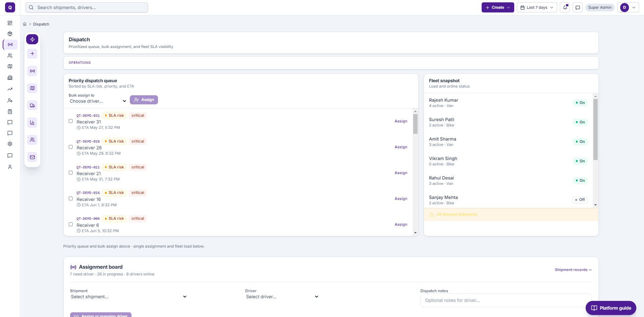Click the lightning bolt quick actions button
Viewport: 644px width, 317px height.
[x=32, y=39]
